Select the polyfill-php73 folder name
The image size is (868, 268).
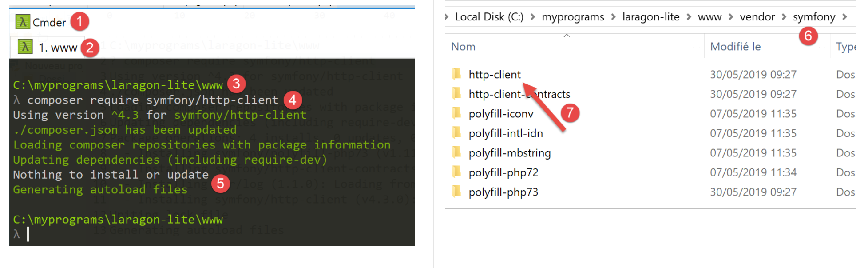pos(503,192)
